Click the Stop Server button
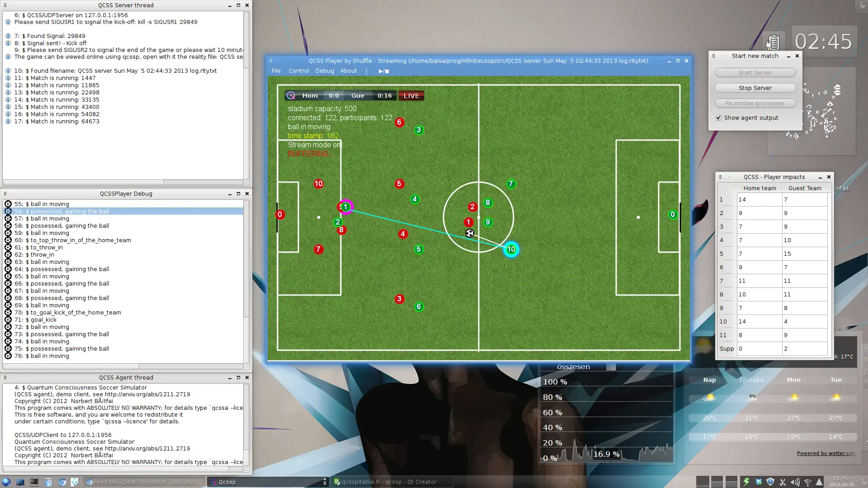 [x=755, y=88]
